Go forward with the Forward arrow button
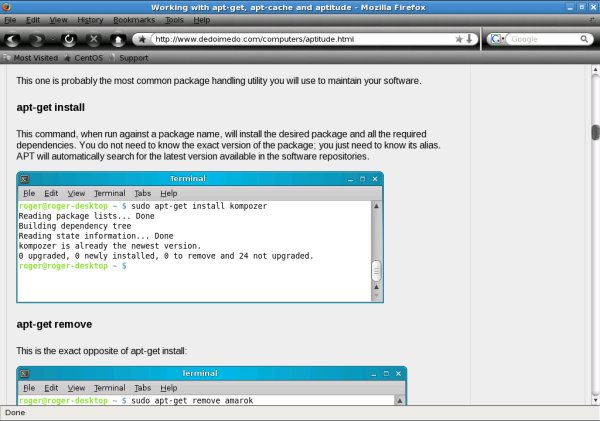The image size is (600, 421). (37, 39)
